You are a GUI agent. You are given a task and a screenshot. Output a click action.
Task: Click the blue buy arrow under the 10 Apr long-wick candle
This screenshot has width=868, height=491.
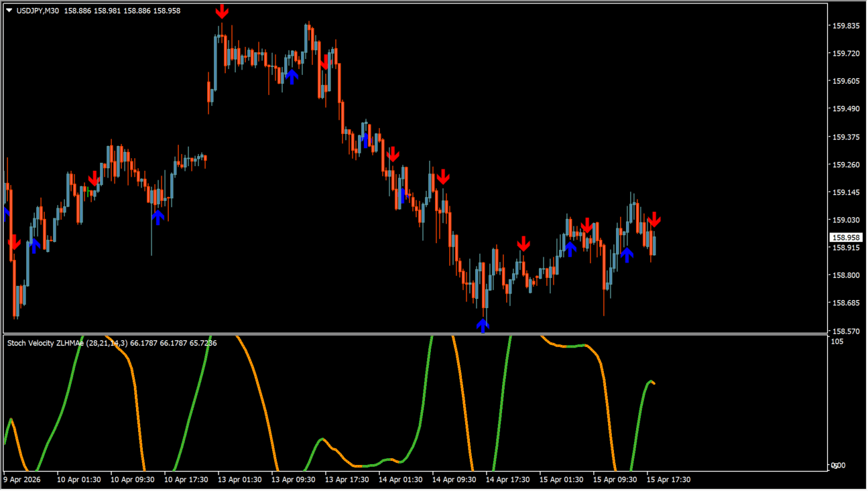pyautogui.click(x=158, y=216)
